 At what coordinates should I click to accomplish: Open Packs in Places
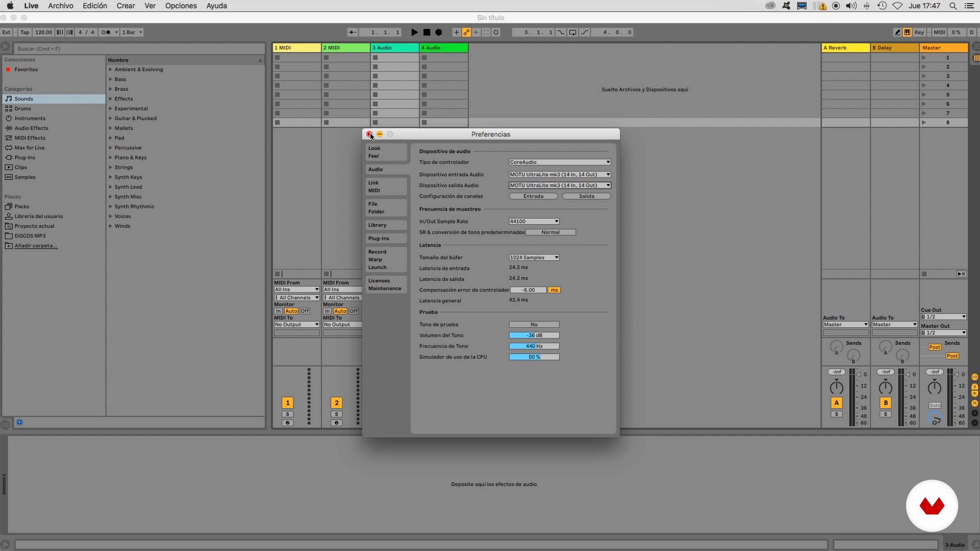(54, 207)
